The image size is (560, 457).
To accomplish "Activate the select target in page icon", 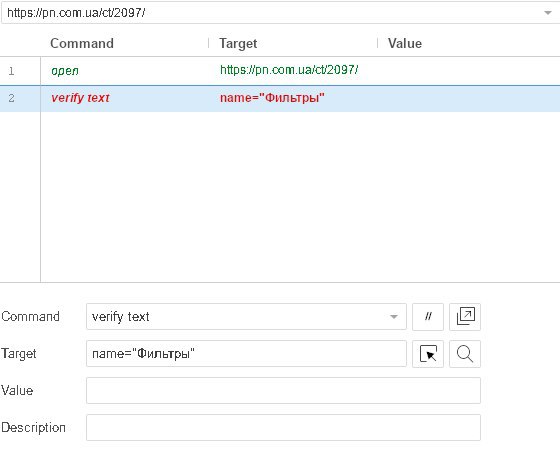I will tap(428, 354).
